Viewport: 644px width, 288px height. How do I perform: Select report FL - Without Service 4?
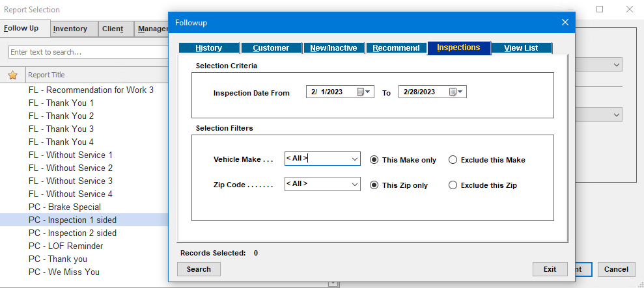70,194
